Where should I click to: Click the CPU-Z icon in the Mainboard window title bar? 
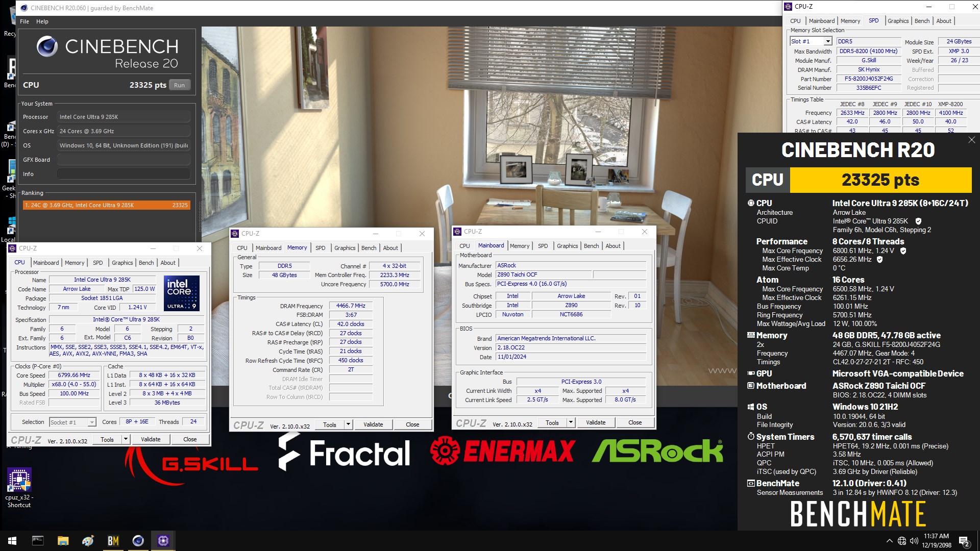pyautogui.click(x=457, y=232)
